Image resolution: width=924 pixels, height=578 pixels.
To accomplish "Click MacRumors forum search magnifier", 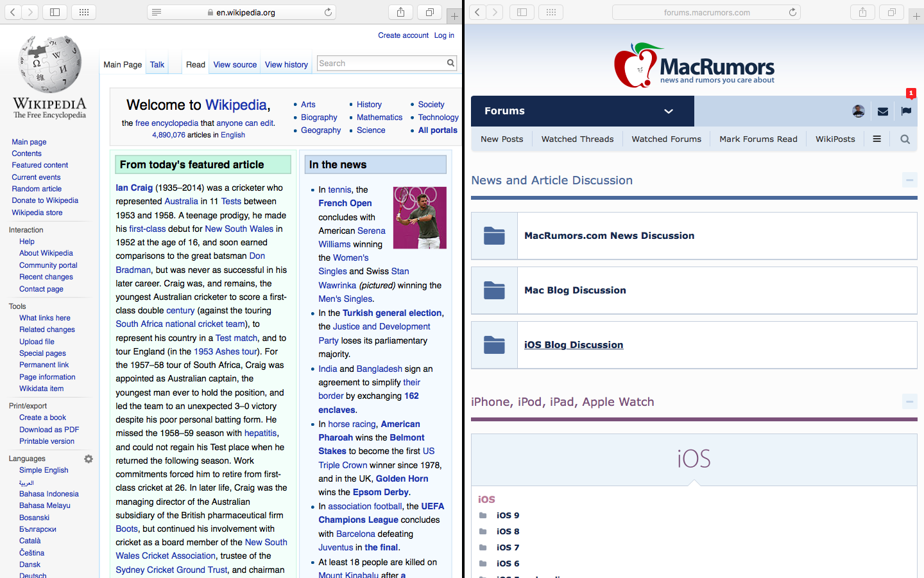I will (x=905, y=139).
